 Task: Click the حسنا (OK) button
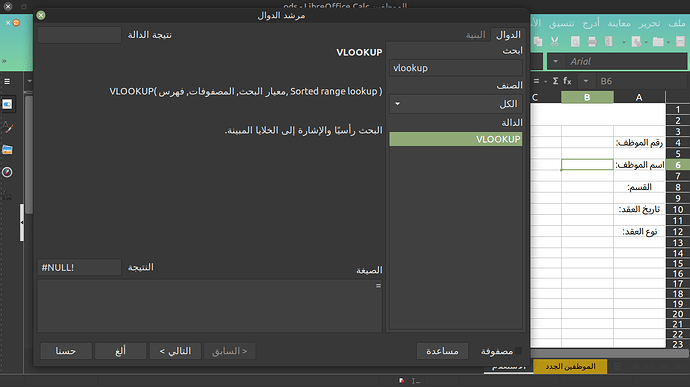tap(66, 351)
